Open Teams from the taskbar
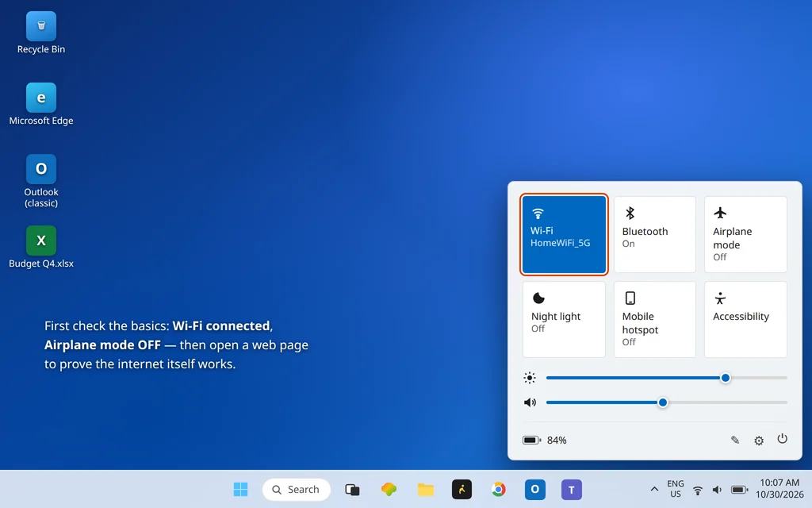Viewport: 812px width, 508px height. click(572, 489)
